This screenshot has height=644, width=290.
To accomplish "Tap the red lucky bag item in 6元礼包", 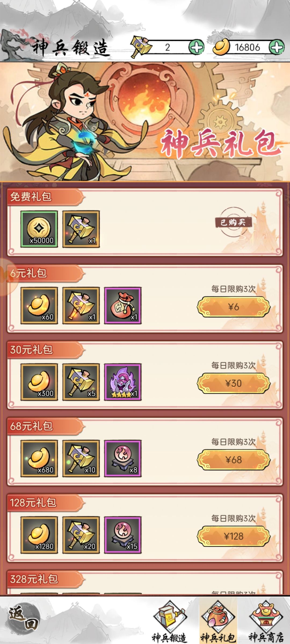I will 123,305.
